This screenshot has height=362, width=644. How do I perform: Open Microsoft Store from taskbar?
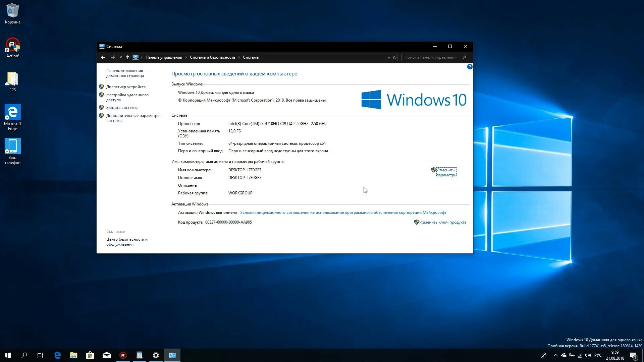(90, 355)
